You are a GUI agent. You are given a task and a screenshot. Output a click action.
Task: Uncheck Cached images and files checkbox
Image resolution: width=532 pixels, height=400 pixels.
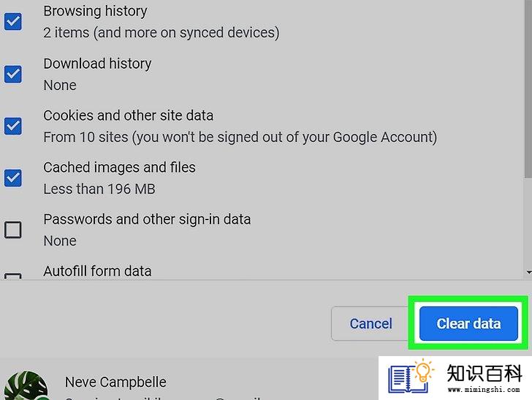pyautogui.click(x=13, y=178)
